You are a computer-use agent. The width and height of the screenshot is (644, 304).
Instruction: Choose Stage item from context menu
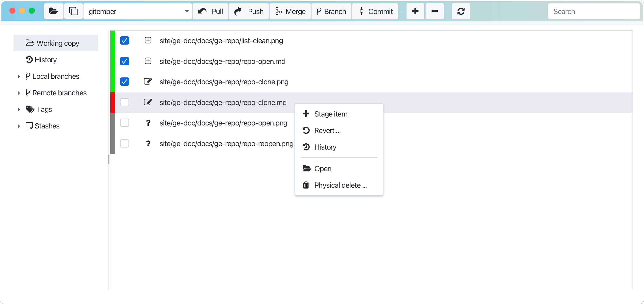(x=339, y=114)
